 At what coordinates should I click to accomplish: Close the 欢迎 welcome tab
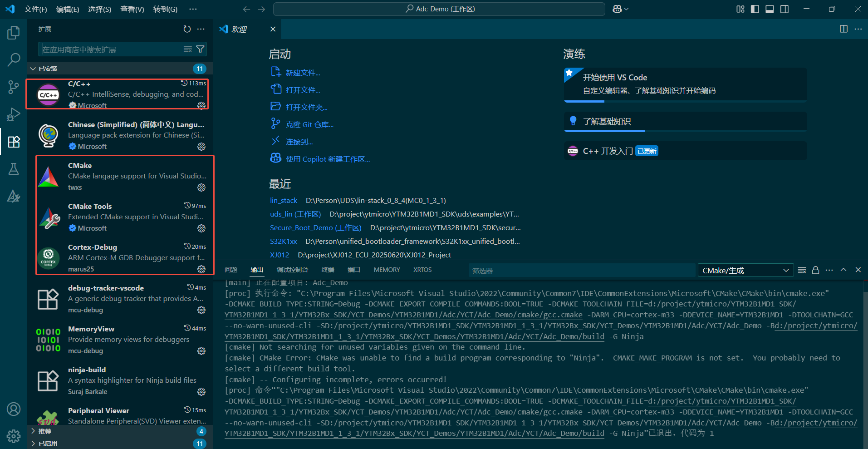(273, 29)
